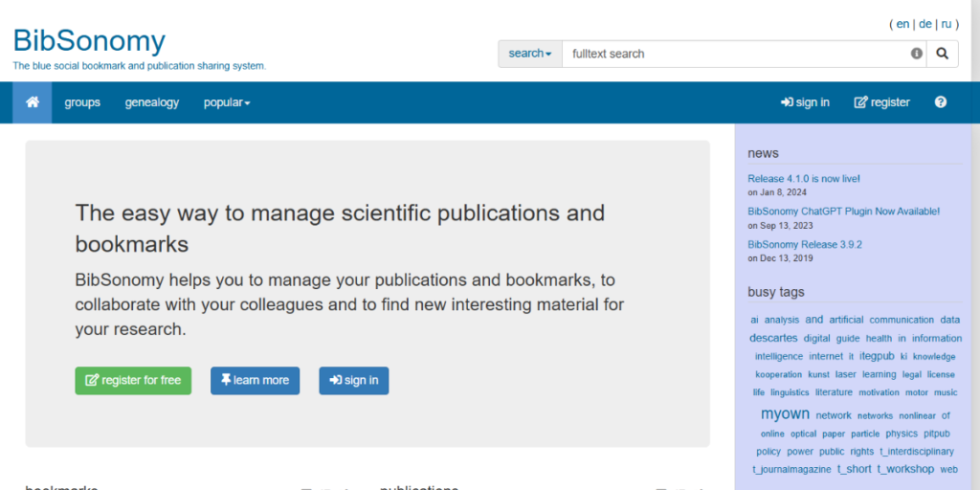Select the kooperation tag
This screenshot has height=490, width=980.
point(779,375)
